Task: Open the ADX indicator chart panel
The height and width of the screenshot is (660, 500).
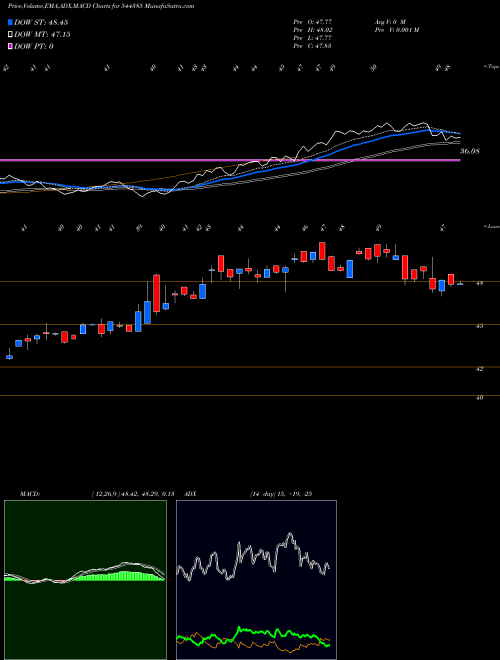Action: pos(256,580)
